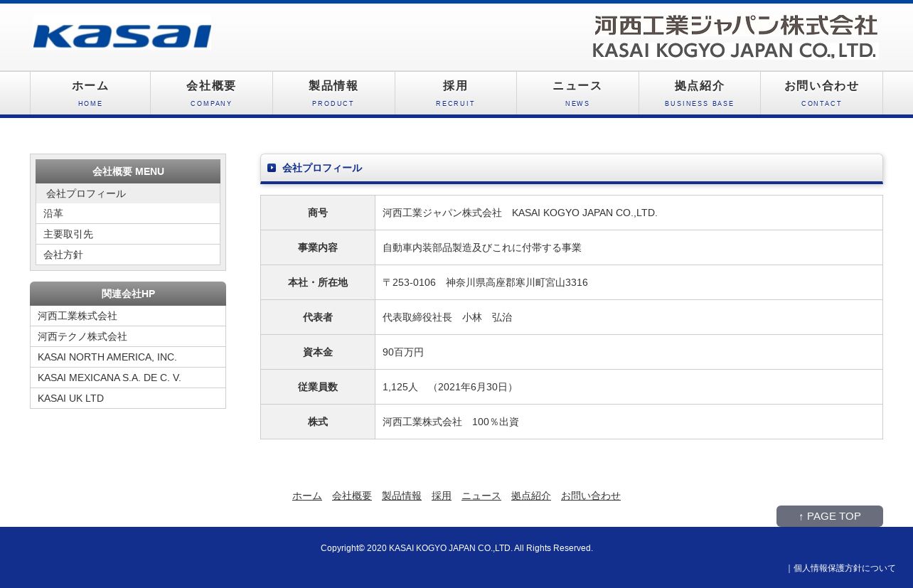Click the arrow icon beside 会社プロフィール heading
913x588 pixels.
click(x=272, y=168)
